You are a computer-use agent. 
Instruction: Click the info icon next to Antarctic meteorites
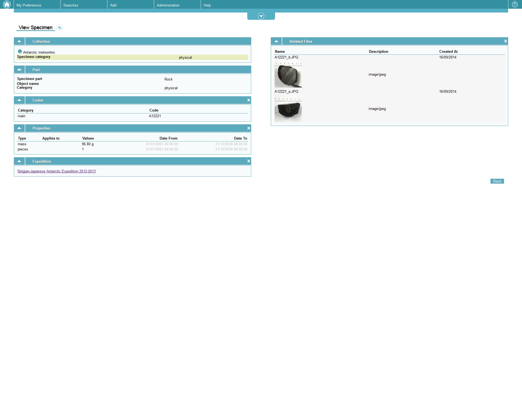[x=20, y=51]
